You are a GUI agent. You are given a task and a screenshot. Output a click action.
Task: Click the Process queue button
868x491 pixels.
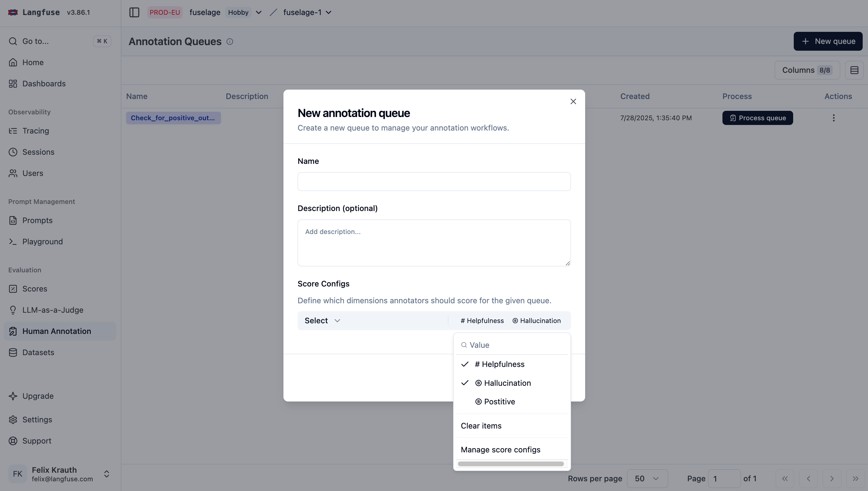point(757,118)
